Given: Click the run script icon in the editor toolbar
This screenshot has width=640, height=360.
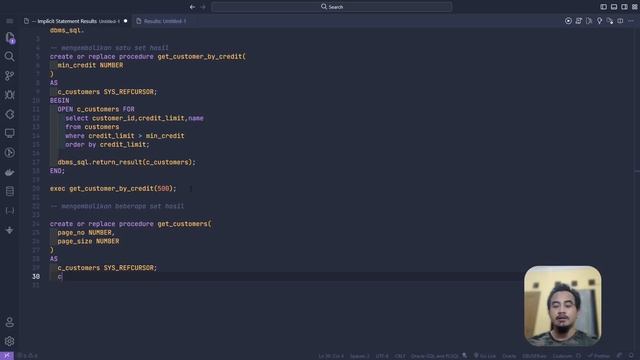Looking at the screenshot, I should pos(579,21).
